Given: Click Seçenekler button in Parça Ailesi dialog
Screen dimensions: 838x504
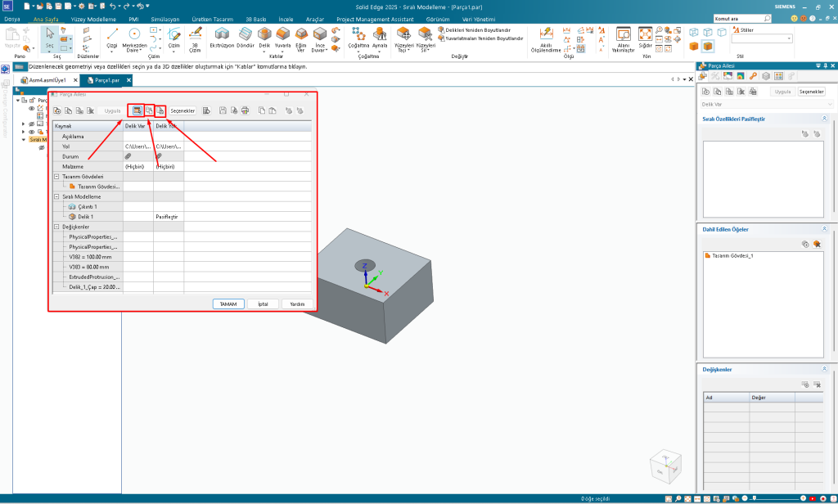Looking at the screenshot, I should coord(182,110).
